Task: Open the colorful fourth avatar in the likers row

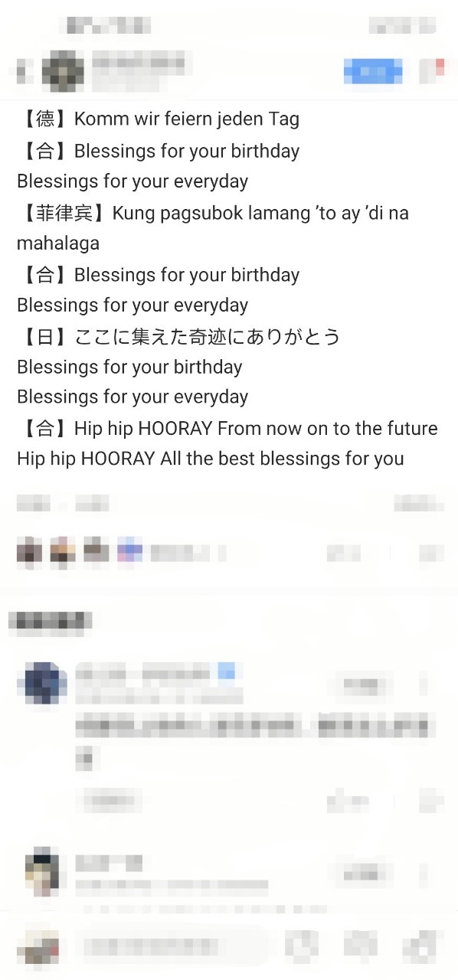Action: point(129,551)
